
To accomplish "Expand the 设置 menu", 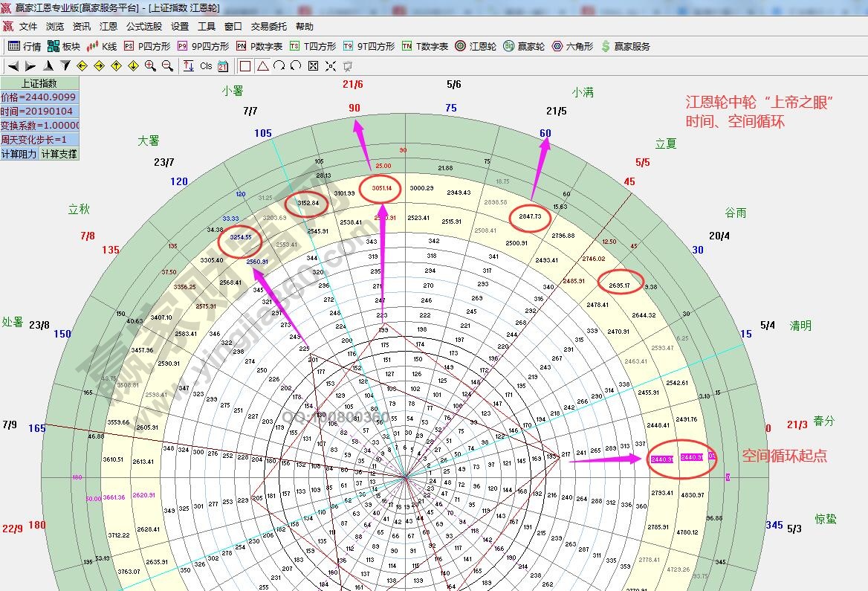I will (180, 26).
